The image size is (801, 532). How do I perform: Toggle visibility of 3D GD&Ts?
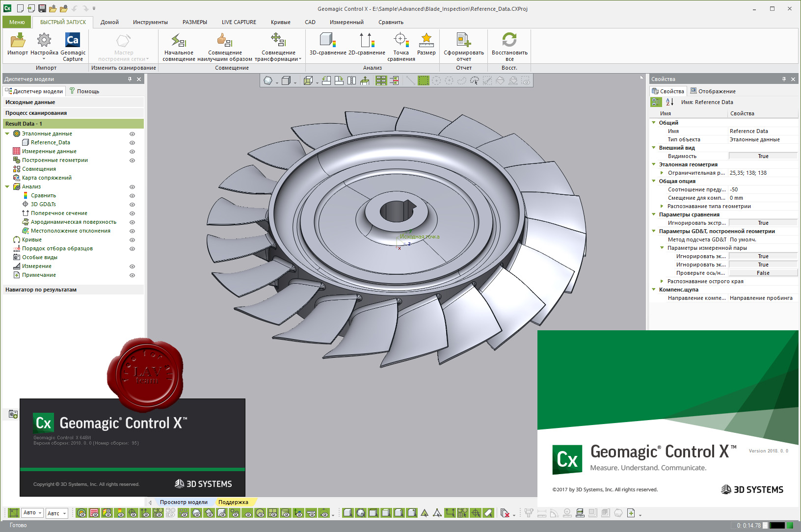(x=132, y=204)
